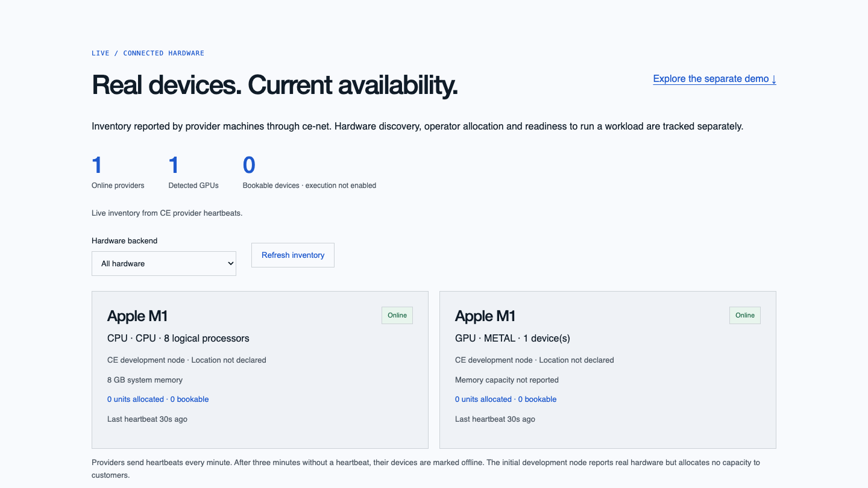Click the Apple M1 title in the CPU card
Image resolution: width=868 pixels, height=488 pixels.
137,316
